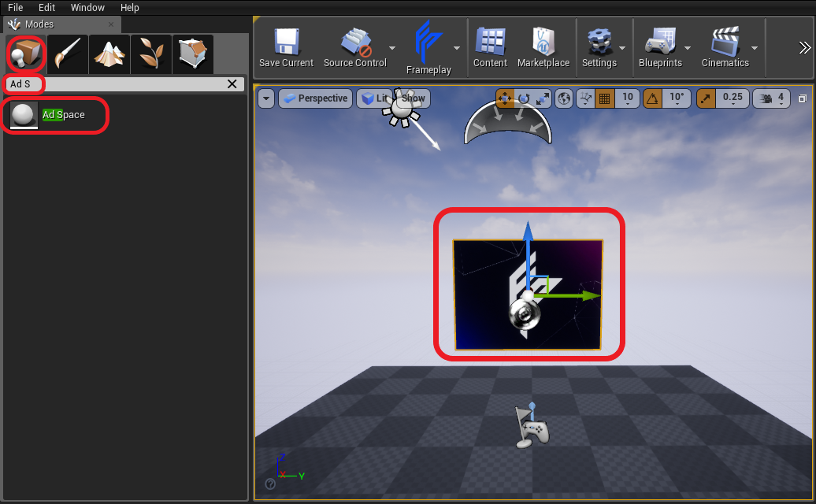Select the Ad Space billboard in viewport
816x504 pixels.
pos(528,295)
